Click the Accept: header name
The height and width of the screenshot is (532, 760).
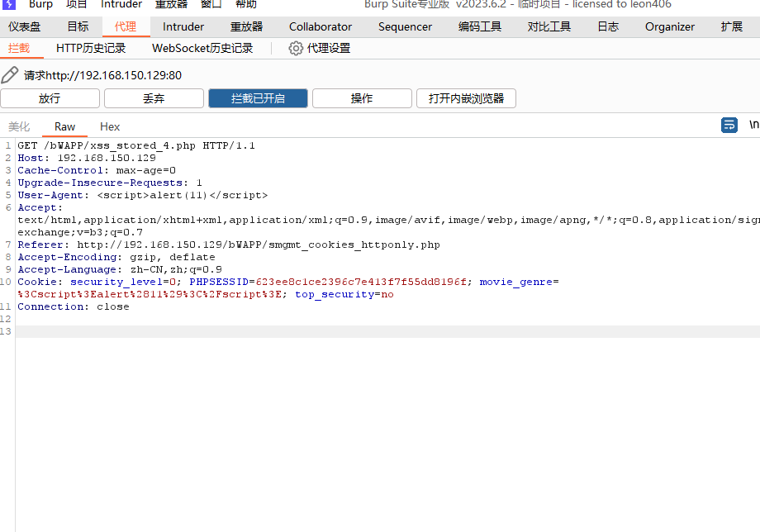[40, 207]
